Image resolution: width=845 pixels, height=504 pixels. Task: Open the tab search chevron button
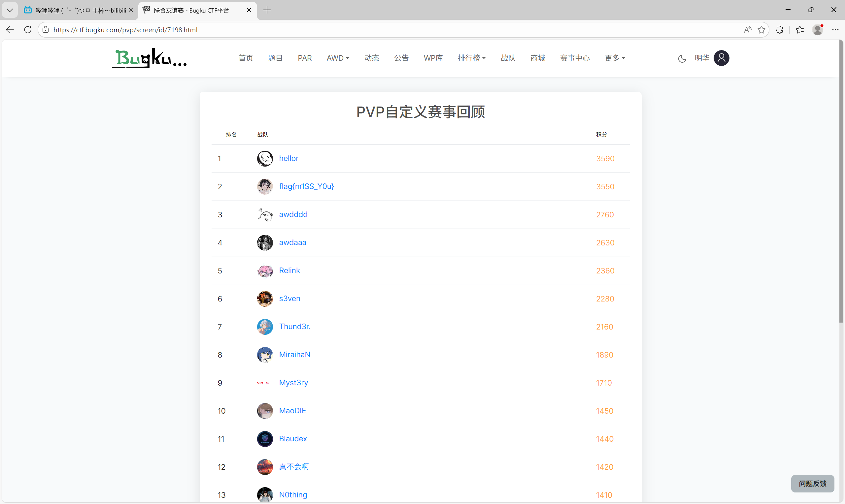10,10
